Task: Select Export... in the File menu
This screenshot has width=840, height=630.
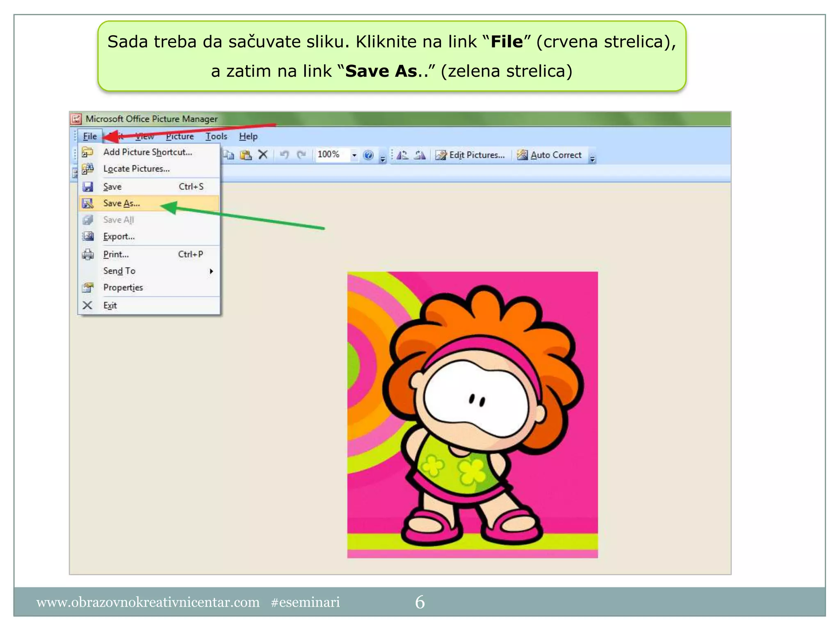Action: click(119, 237)
